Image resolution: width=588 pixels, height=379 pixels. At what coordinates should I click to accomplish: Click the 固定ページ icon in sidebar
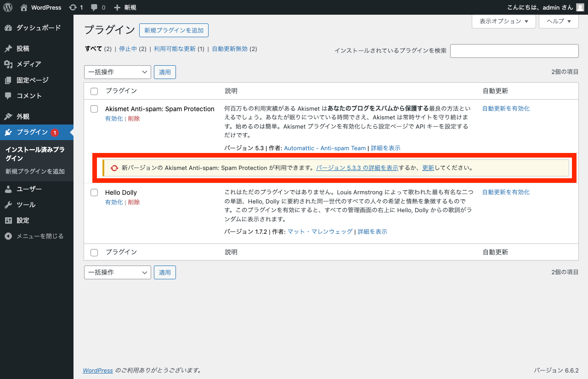(x=8, y=80)
